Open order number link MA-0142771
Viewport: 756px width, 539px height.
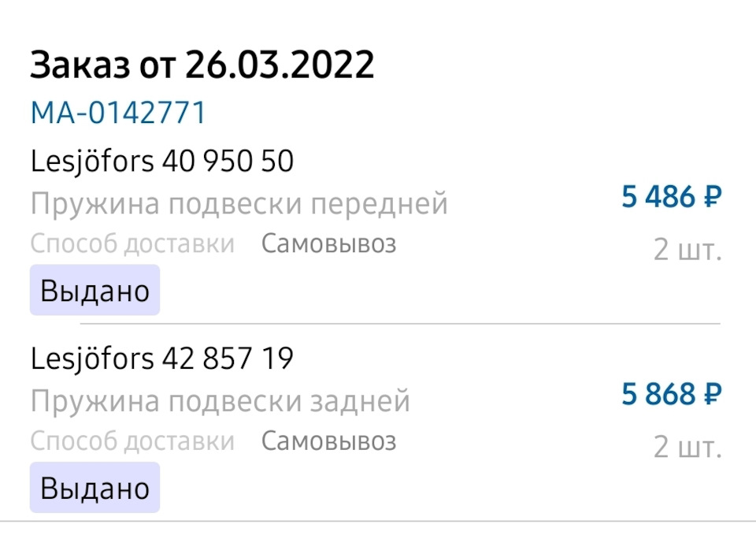pos(118,113)
